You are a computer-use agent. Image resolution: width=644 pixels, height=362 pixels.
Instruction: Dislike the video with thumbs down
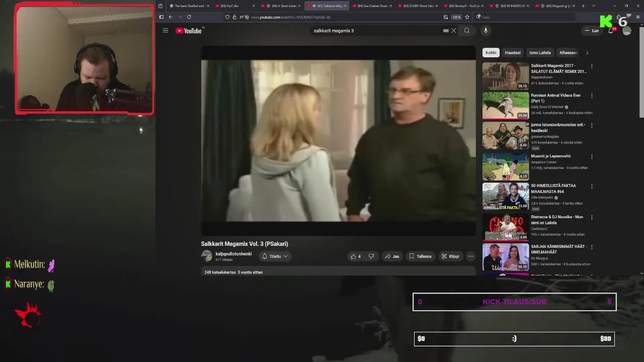click(371, 256)
